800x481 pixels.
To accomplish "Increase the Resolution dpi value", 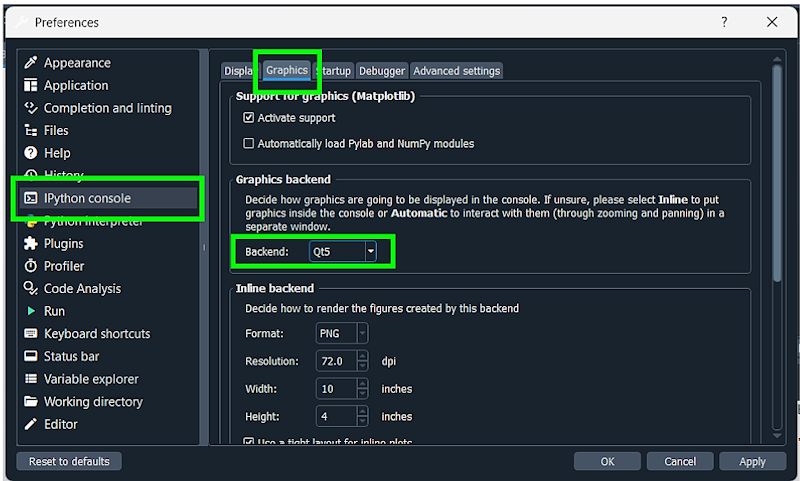I will coord(362,356).
